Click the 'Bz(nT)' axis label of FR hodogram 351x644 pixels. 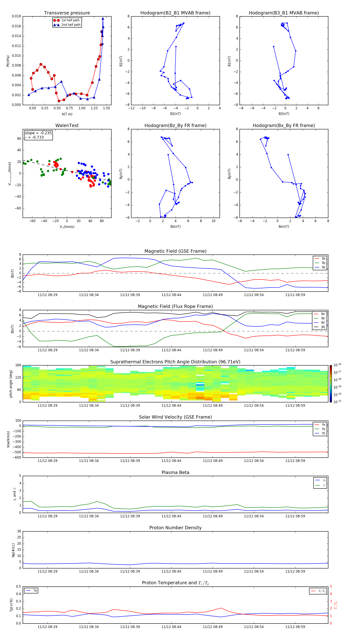tap(175, 227)
